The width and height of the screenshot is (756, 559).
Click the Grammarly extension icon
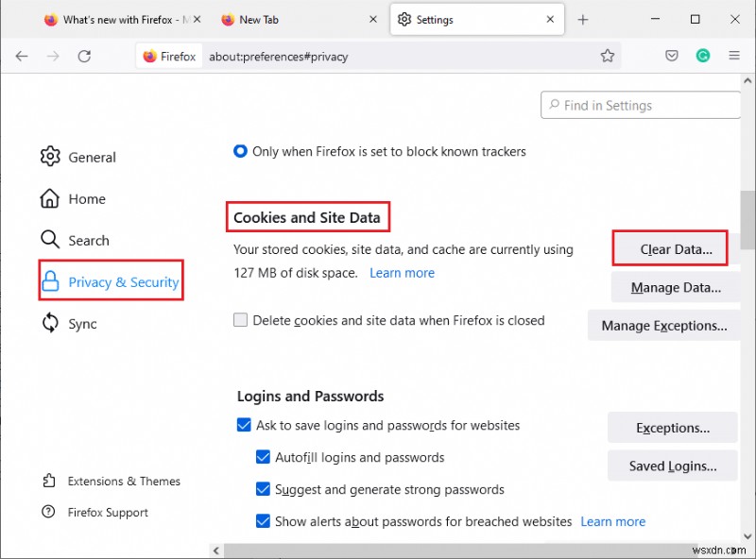(x=703, y=56)
